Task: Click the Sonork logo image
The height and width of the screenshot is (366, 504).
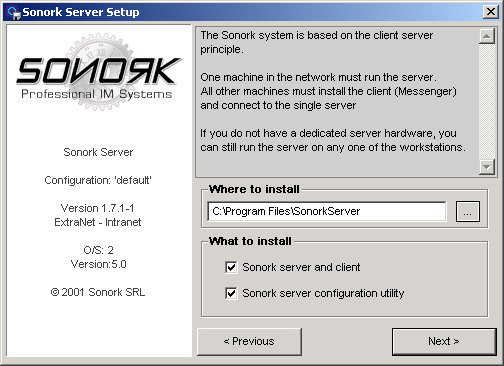Action: coord(98,71)
